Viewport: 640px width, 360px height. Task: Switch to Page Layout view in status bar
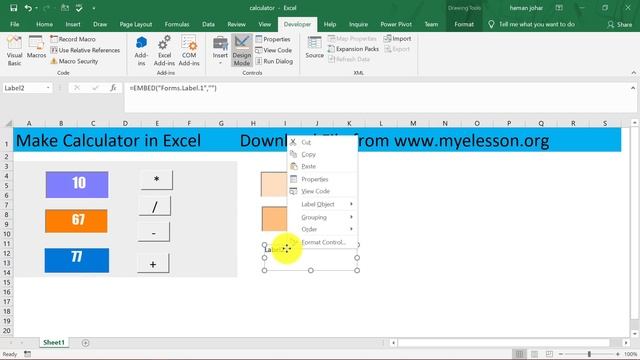pyautogui.click(x=534, y=354)
